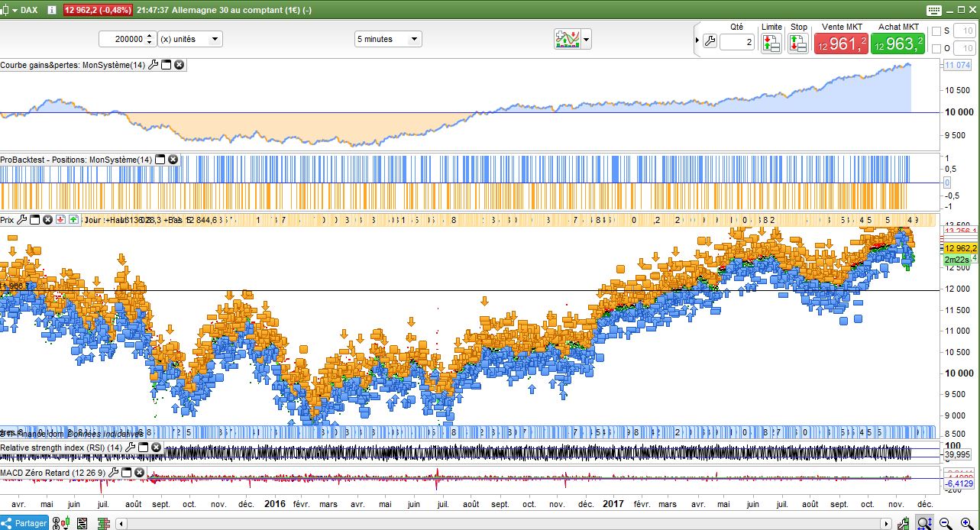Click the Stop order icon
Image resolution: width=980 pixels, height=530 pixels.
(x=798, y=43)
